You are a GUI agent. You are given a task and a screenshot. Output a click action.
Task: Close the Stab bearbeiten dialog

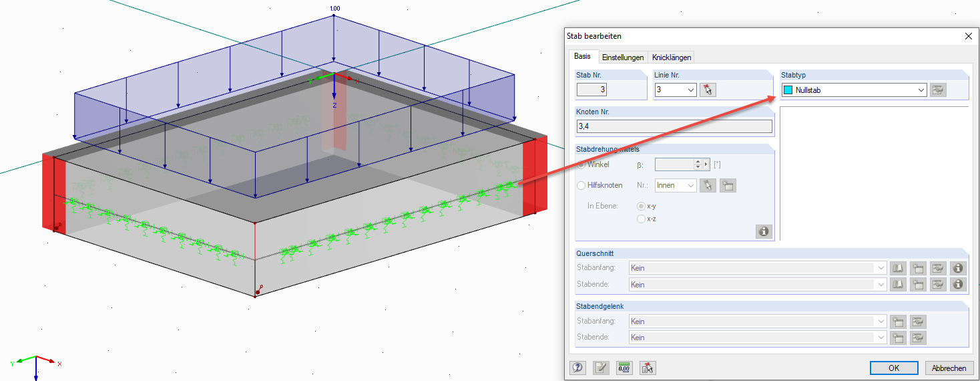pyautogui.click(x=968, y=35)
